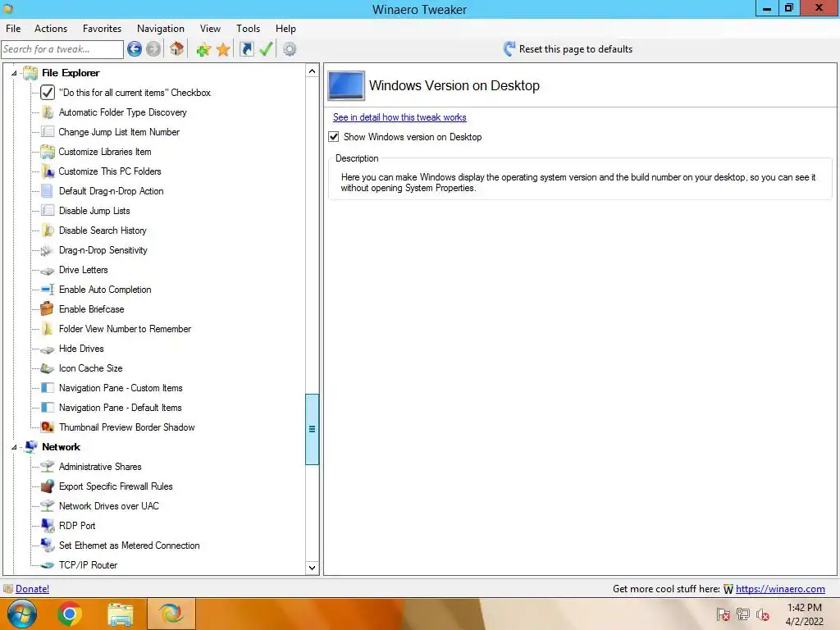This screenshot has width=840, height=630.
Task: Select Network Drives over UAC item
Action: [109, 506]
